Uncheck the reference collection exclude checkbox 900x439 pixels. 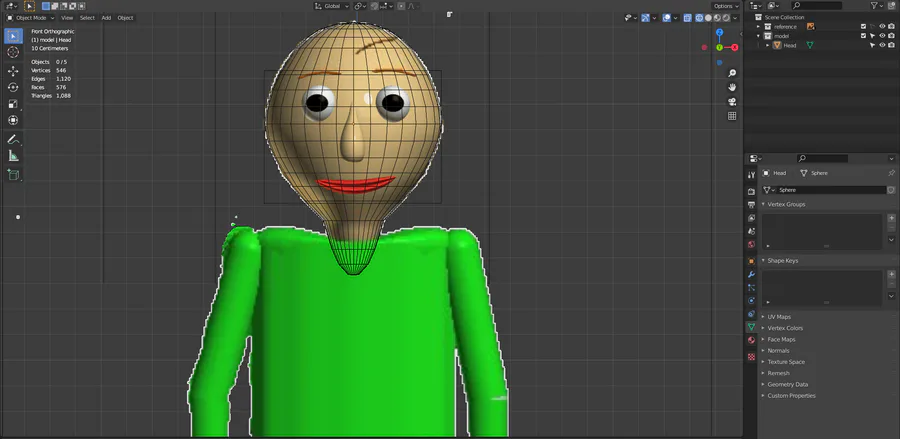coord(863,26)
